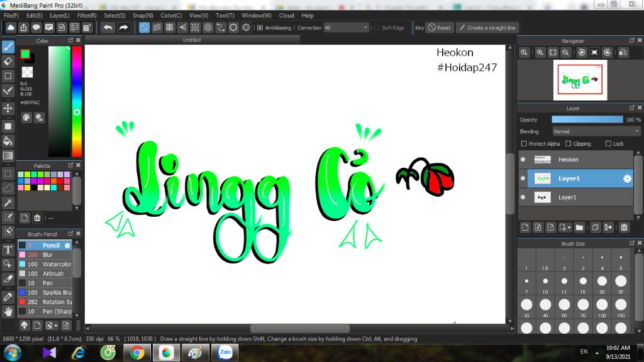Enable the Lock checkbox
Viewport: 644px width, 362px height.
tap(608, 144)
